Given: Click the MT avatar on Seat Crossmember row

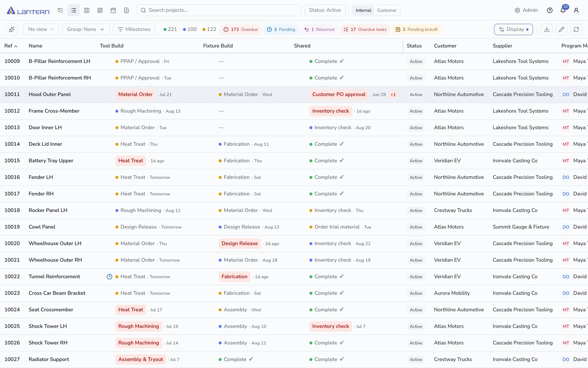Looking at the screenshot, I should (566, 310).
